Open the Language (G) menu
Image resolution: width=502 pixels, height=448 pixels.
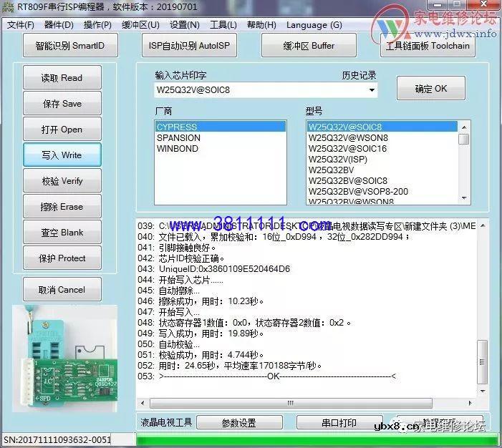click(x=314, y=25)
